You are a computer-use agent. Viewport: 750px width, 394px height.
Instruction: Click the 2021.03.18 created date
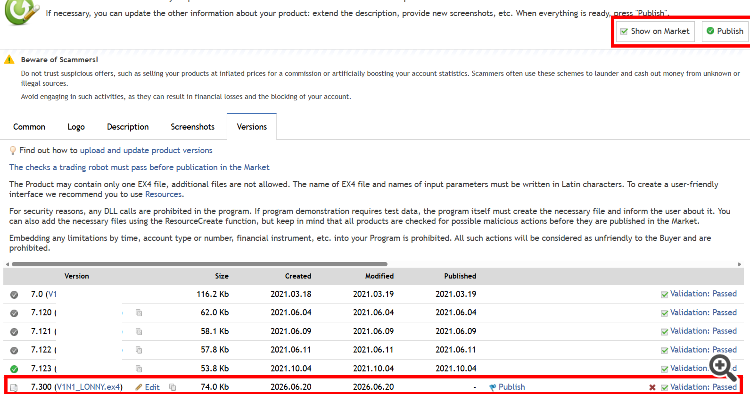pos(291,294)
